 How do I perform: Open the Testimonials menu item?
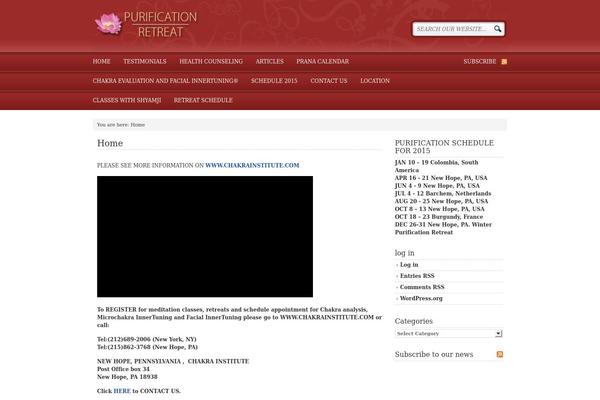tap(145, 61)
